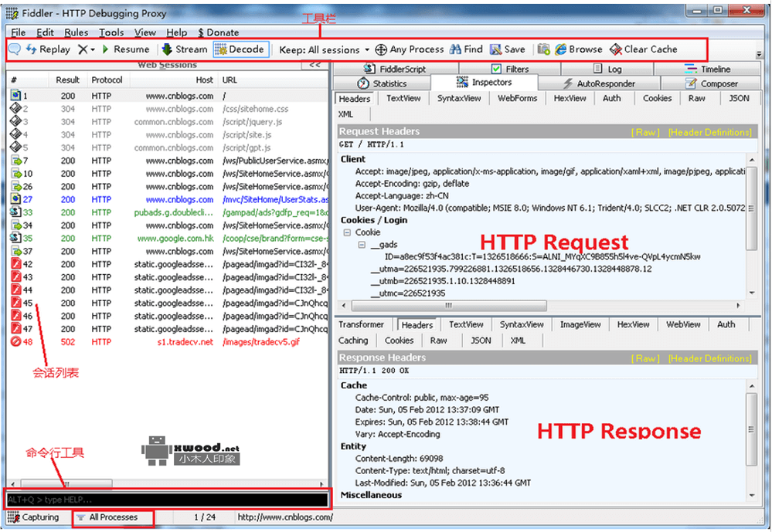Toggle the Decode button
Viewport: 772px width, 532px height.
coord(241,49)
